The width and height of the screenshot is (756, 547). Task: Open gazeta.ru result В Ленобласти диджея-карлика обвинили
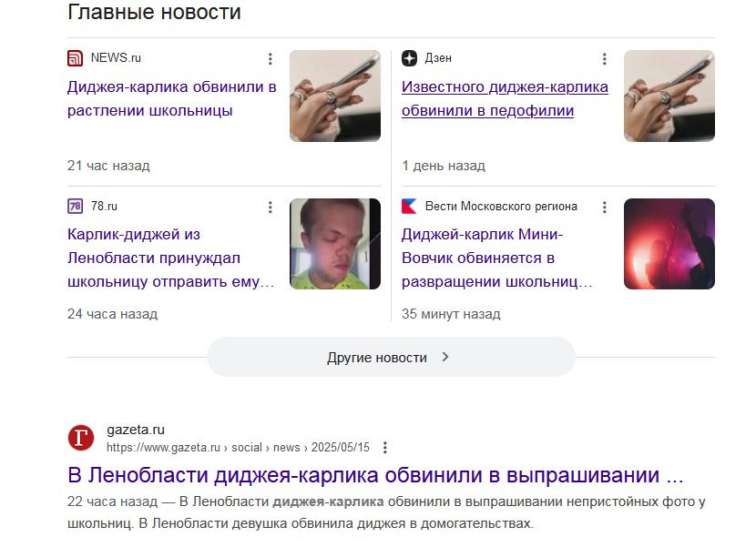click(x=375, y=475)
